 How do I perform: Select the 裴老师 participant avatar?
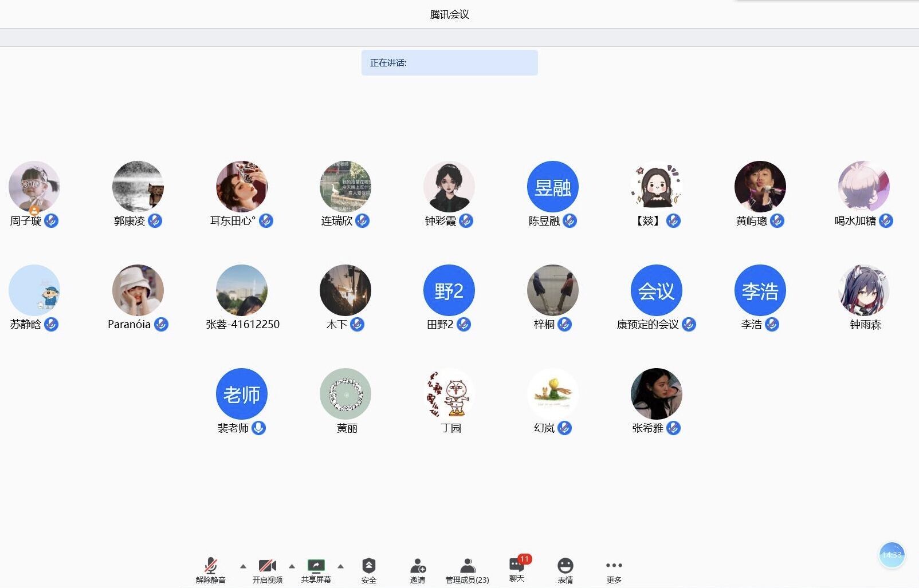pos(242,394)
